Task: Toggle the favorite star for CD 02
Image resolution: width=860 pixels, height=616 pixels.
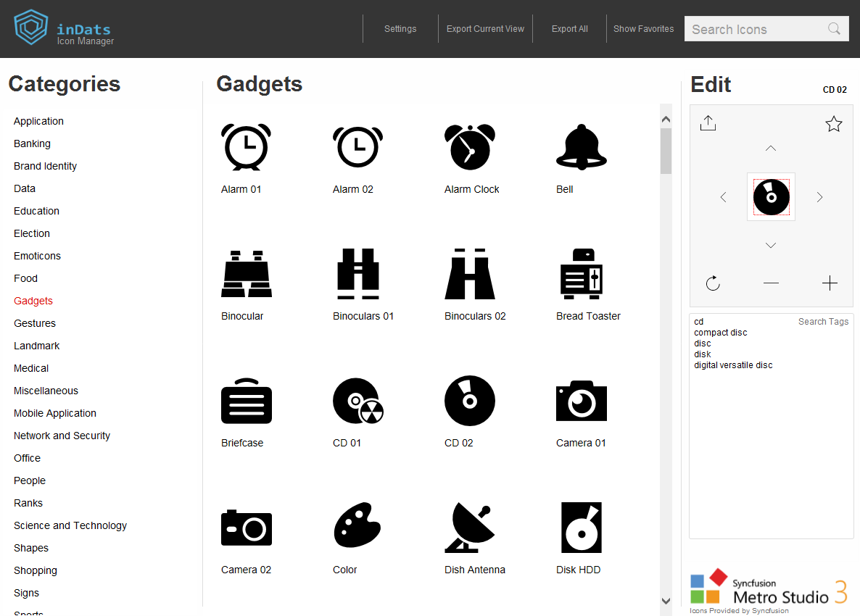Action: [834, 123]
